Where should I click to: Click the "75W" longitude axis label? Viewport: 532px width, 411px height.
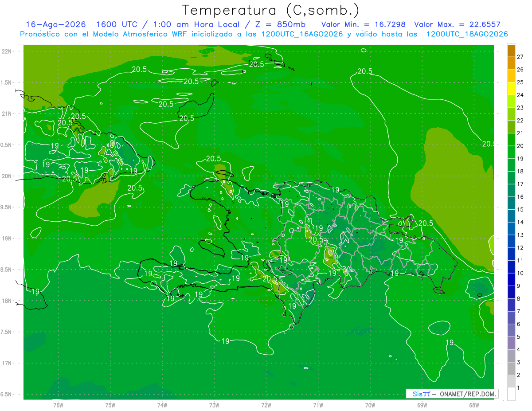(110, 405)
